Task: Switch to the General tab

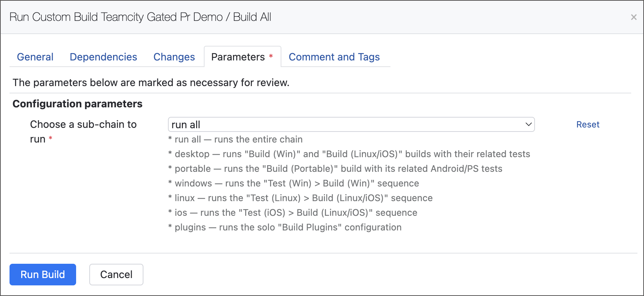Action: pyautogui.click(x=35, y=57)
